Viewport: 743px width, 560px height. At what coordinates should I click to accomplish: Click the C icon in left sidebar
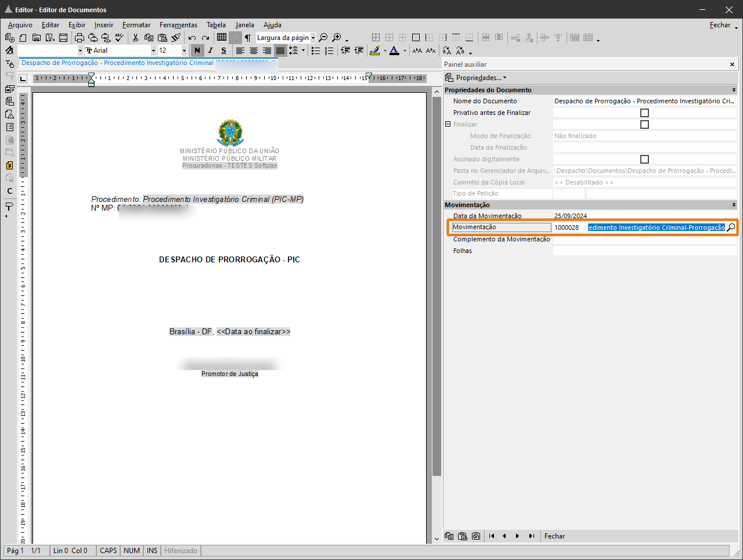(x=9, y=191)
